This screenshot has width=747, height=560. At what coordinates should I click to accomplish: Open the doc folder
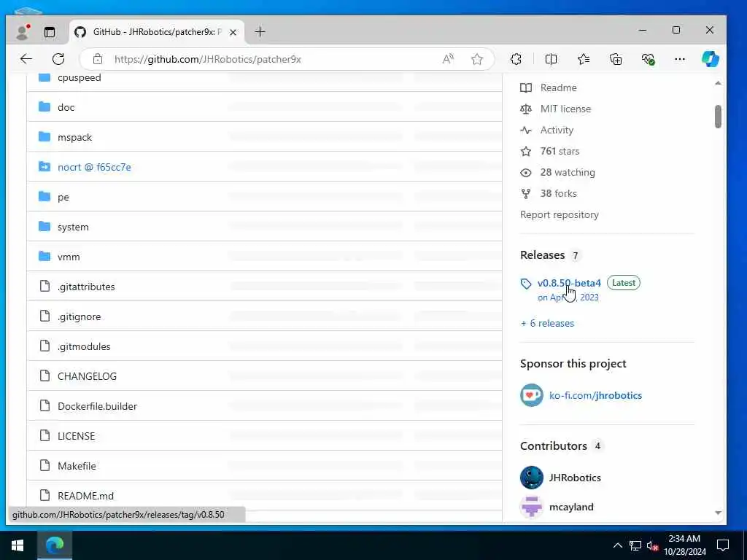coord(66,108)
